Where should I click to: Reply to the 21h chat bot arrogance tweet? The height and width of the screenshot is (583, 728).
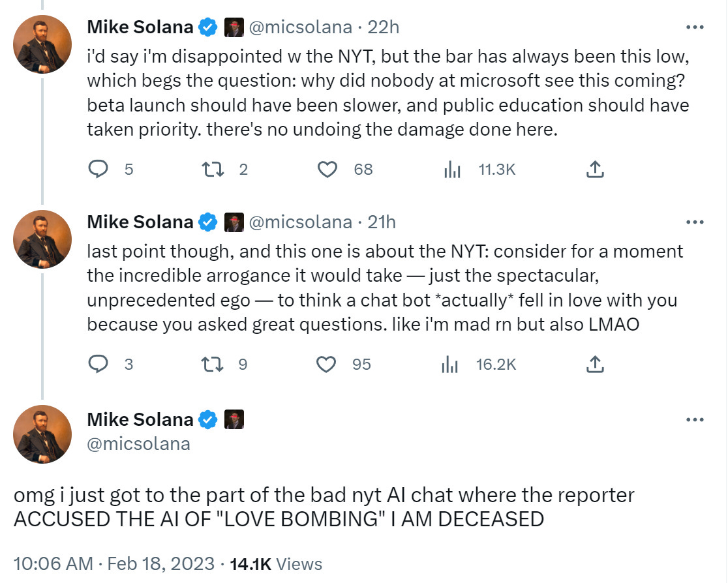(98, 365)
